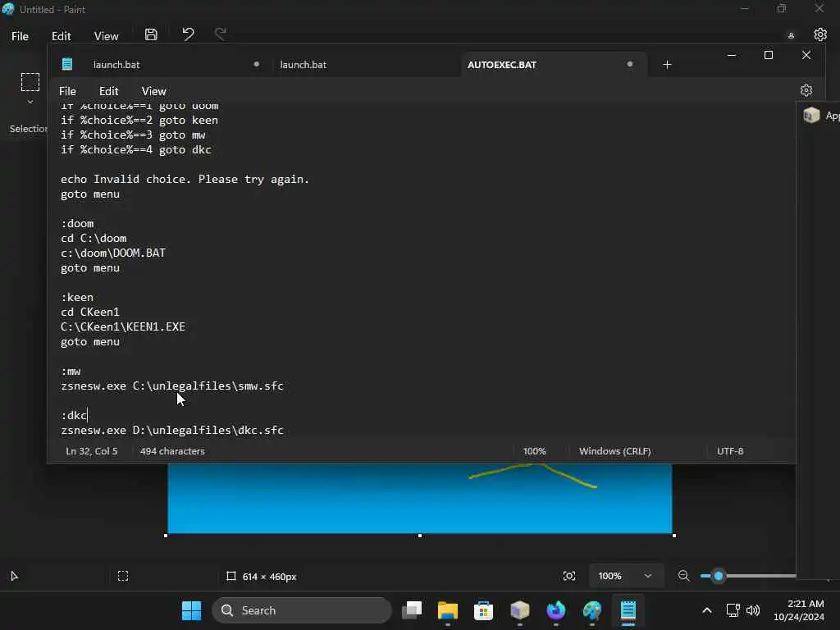Click the Redo arrow in Paint
The height and width of the screenshot is (630, 840).
(x=220, y=34)
